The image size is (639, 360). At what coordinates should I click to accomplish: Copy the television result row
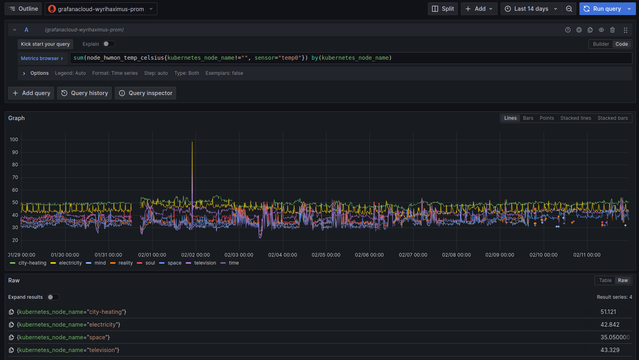(11, 350)
